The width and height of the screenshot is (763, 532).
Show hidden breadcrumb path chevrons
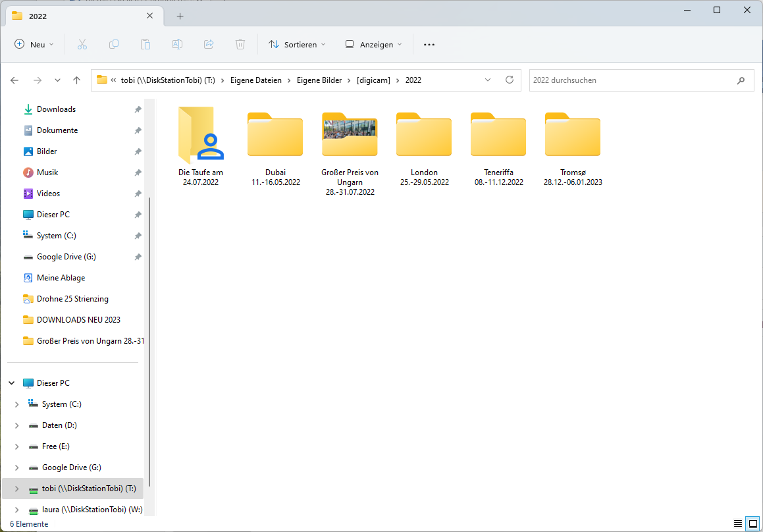pyautogui.click(x=113, y=80)
